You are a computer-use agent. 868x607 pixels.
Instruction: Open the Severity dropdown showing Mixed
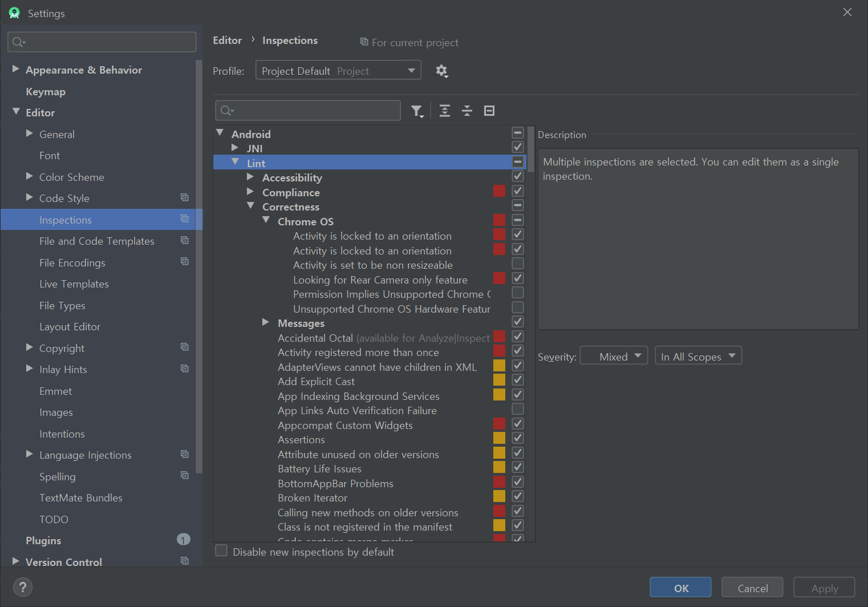(614, 357)
